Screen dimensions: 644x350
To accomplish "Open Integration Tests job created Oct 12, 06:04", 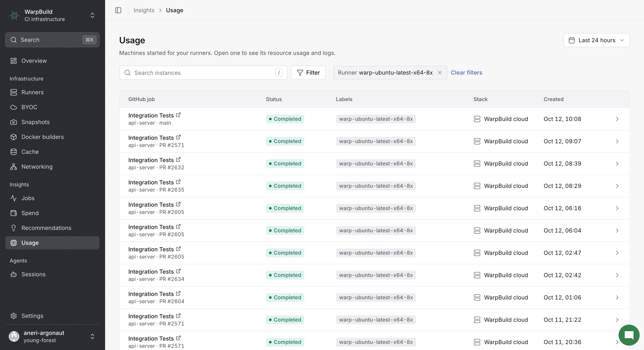I will point(151,227).
